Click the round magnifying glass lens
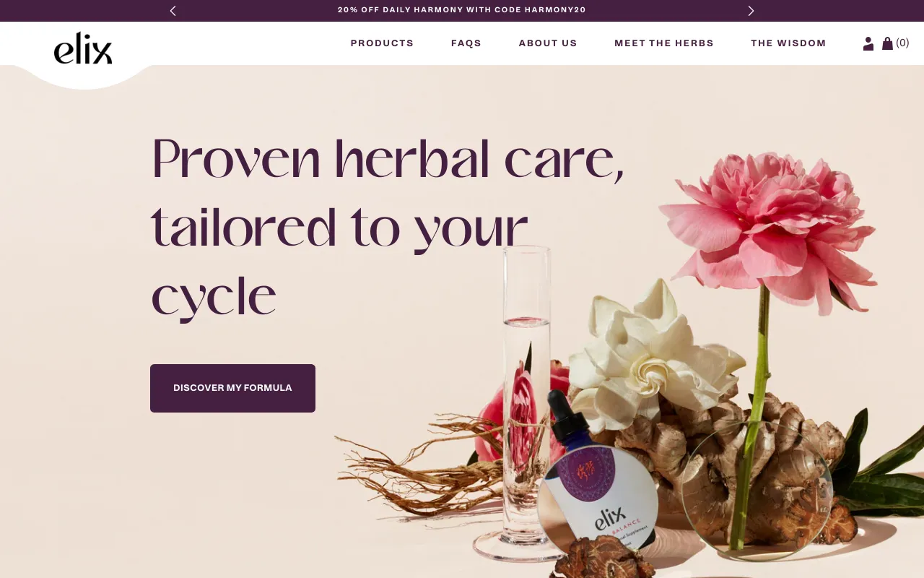Image resolution: width=924 pixels, height=578 pixels. [757, 491]
